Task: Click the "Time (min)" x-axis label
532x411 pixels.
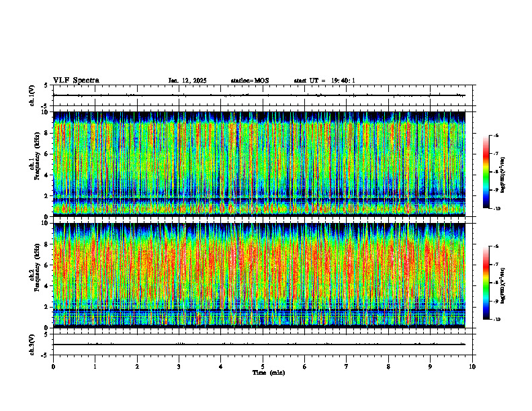Action: coord(269,373)
